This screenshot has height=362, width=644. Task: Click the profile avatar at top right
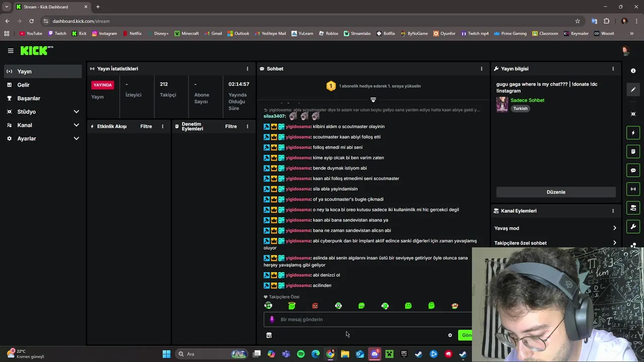[625, 51]
